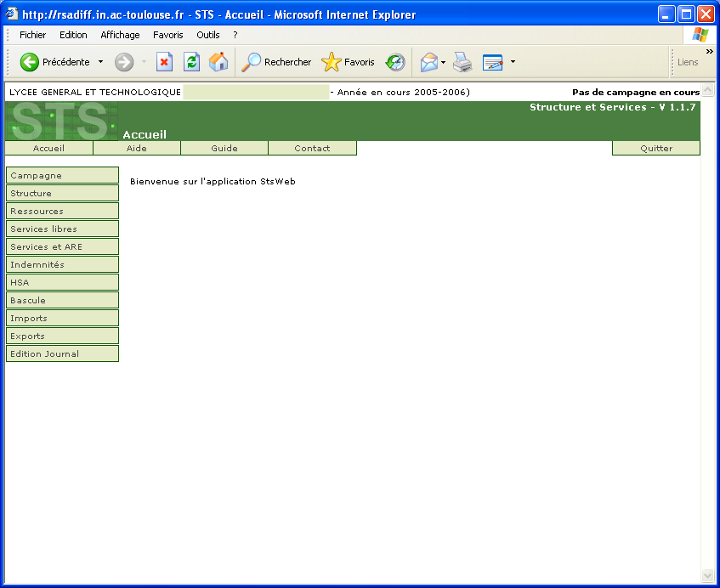Open the Structure sidebar section
Screen dimensions: 720x588
point(62,193)
